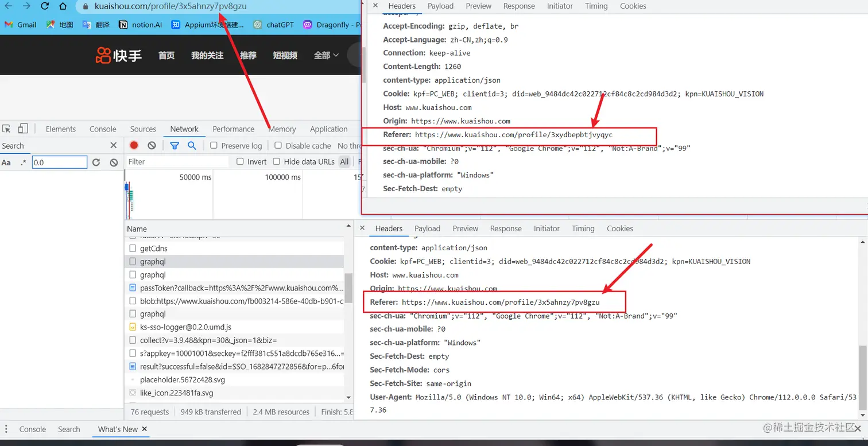Switch to the Elements tab
The height and width of the screenshot is (446, 868).
pos(61,129)
